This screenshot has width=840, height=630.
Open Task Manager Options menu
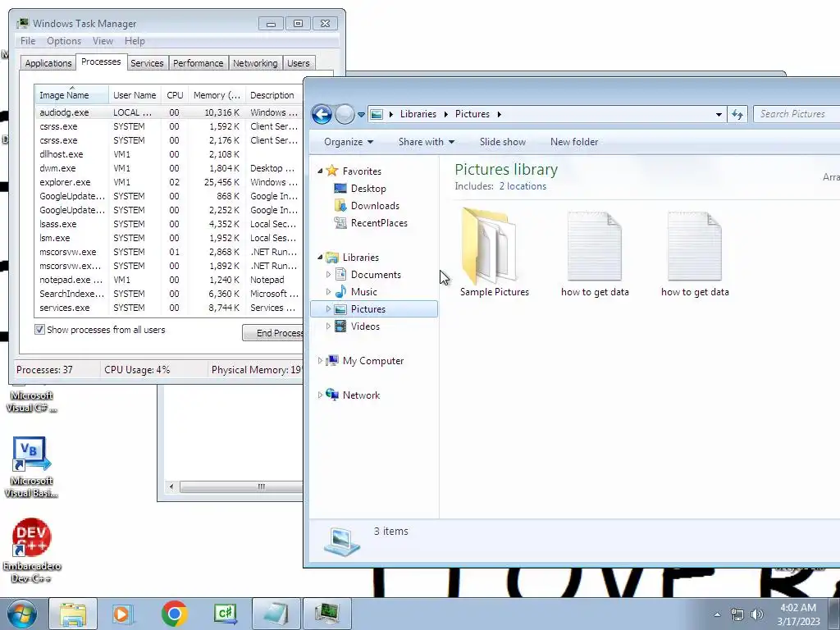coord(64,41)
